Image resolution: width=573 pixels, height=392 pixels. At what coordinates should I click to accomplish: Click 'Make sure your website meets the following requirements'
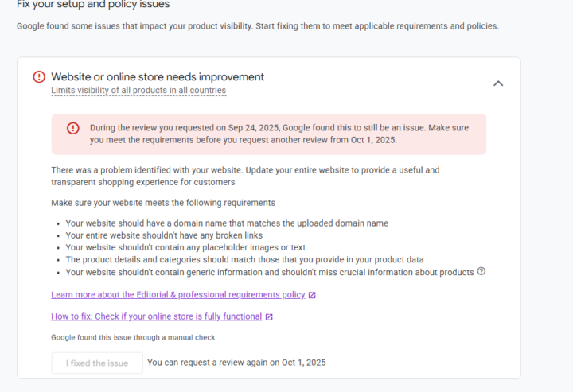[163, 203]
